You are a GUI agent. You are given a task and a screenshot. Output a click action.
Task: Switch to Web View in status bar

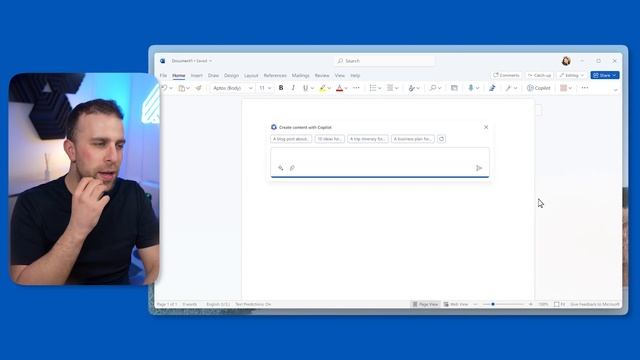pos(456,304)
